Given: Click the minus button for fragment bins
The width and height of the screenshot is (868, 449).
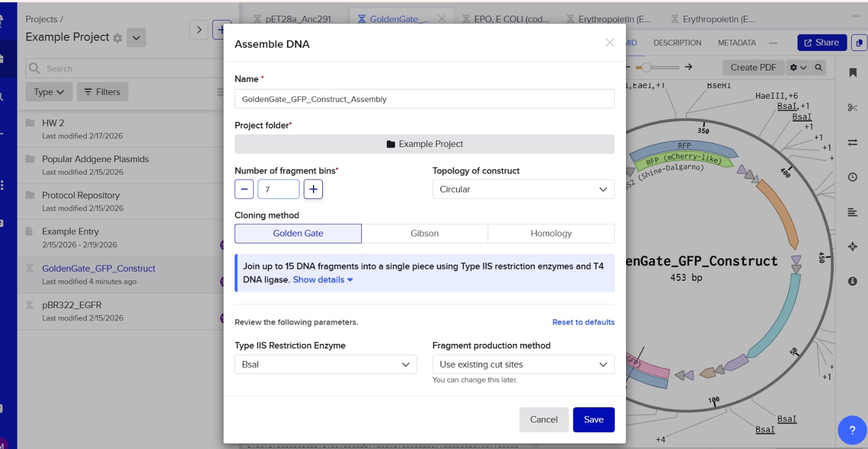Looking at the screenshot, I should 244,189.
